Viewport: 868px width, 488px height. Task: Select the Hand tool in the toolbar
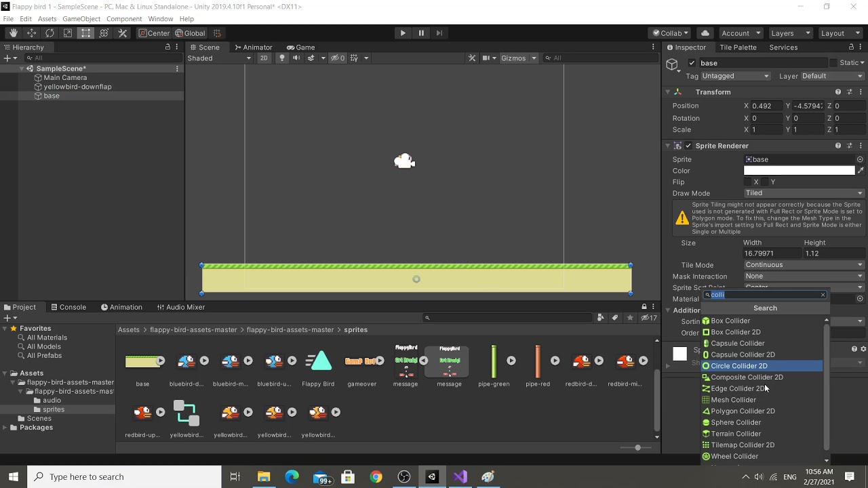13,33
